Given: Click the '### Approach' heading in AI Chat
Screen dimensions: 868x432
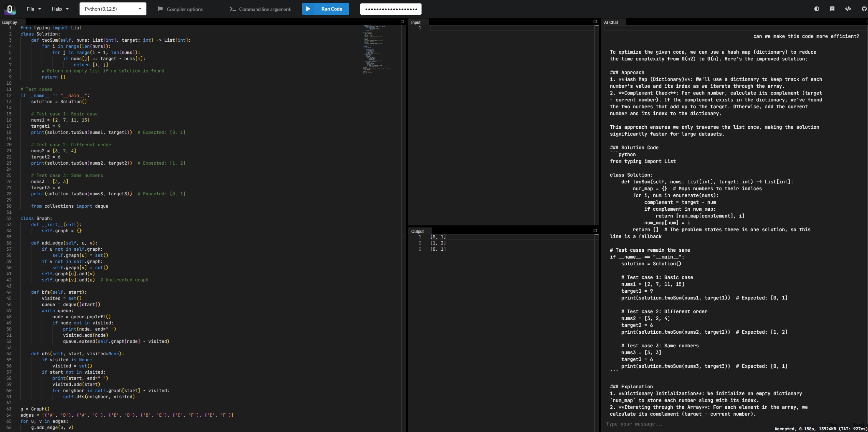Looking at the screenshot, I should click(x=627, y=72).
